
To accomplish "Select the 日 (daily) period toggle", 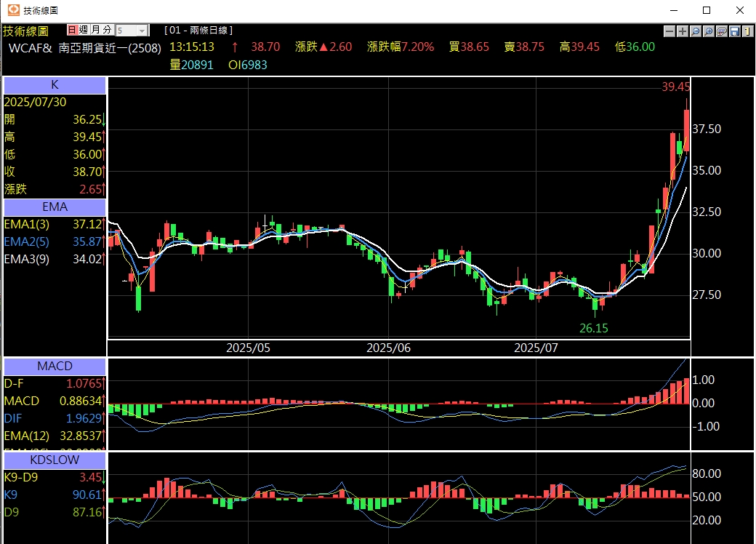I will [72, 30].
